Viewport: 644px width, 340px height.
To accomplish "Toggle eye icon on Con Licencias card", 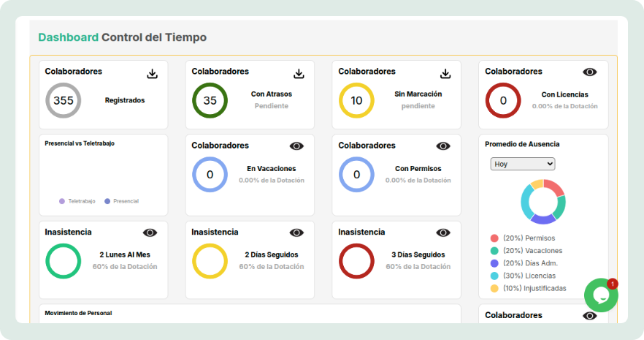I will [590, 72].
